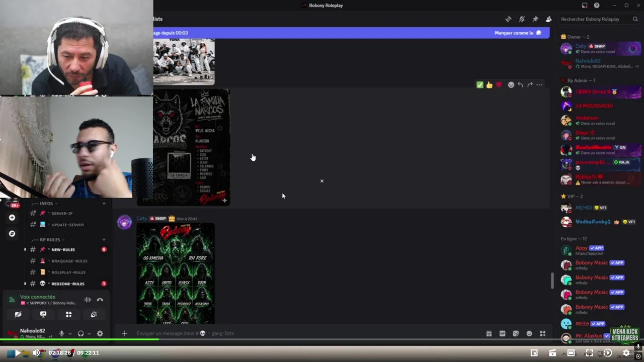Click plus to attach file to message
The width and height of the screenshot is (644, 362).
point(124,333)
